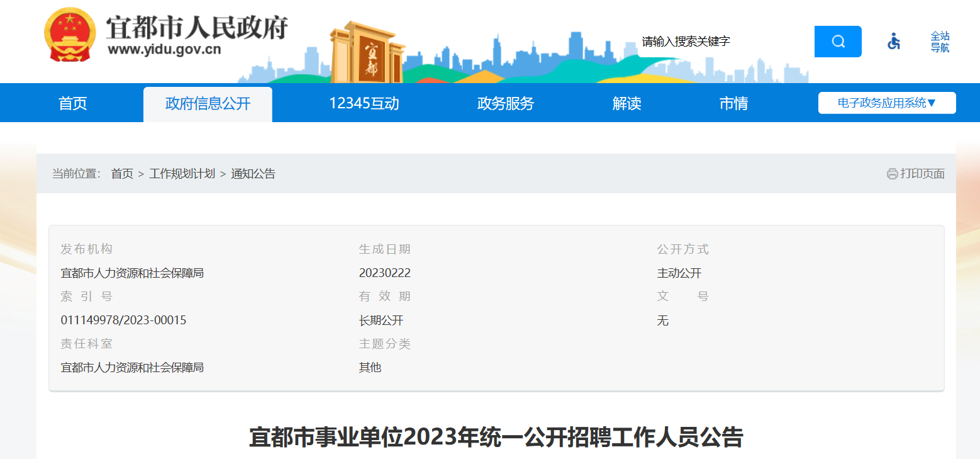Select the 政府信息公开 tab
Viewport: 980px width, 459px height.
click(x=208, y=104)
